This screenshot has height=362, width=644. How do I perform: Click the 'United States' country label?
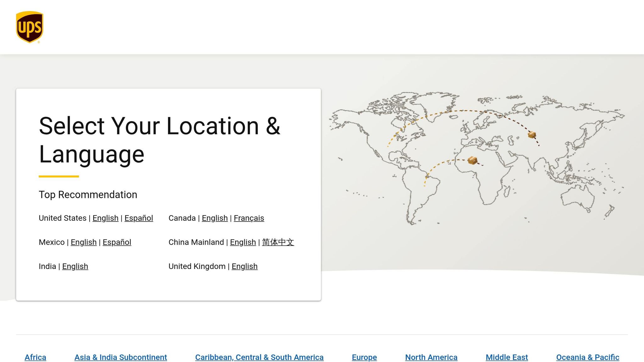click(x=63, y=218)
